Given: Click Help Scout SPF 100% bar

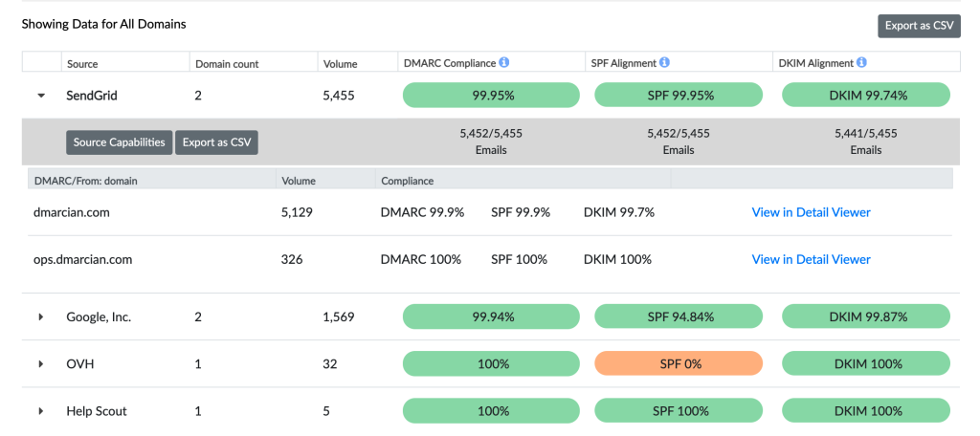Looking at the screenshot, I should pos(679,411).
